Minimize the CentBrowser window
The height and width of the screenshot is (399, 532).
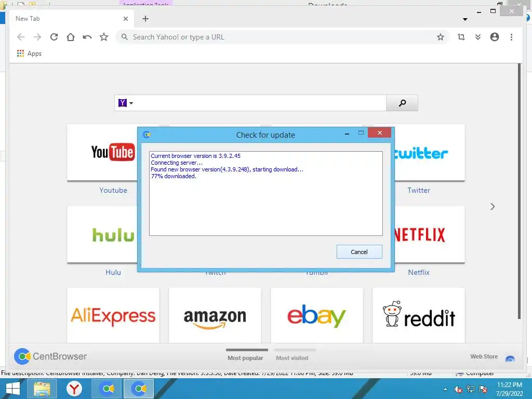pyautogui.click(x=479, y=12)
